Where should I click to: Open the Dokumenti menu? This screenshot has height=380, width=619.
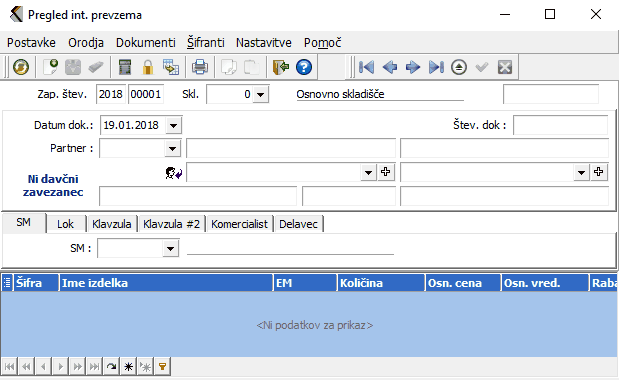(146, 43)
